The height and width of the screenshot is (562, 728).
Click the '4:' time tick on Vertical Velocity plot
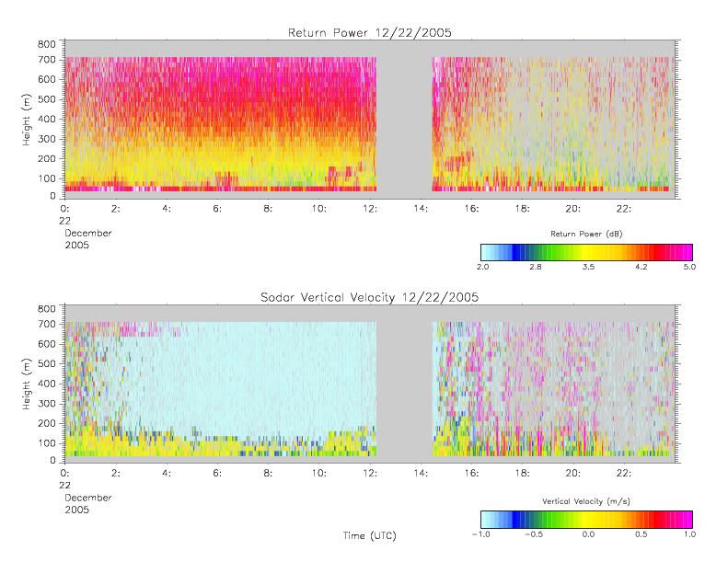(167, 474)
